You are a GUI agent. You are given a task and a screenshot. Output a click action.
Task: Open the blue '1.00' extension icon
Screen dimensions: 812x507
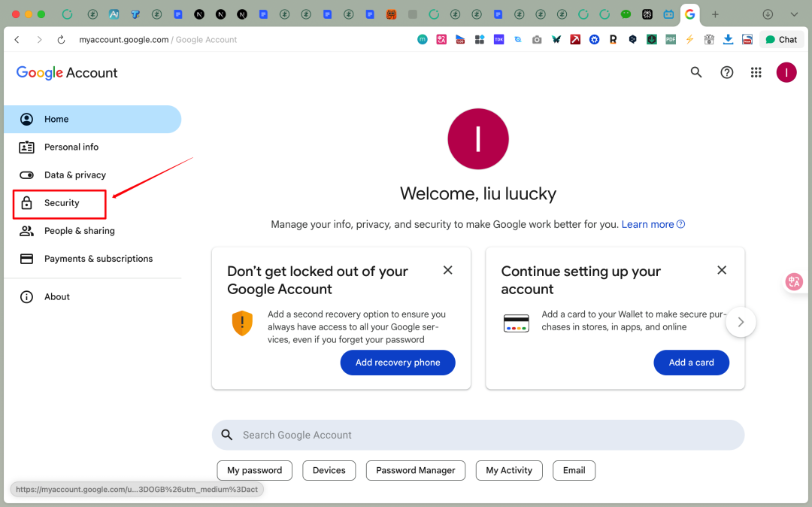460,39
